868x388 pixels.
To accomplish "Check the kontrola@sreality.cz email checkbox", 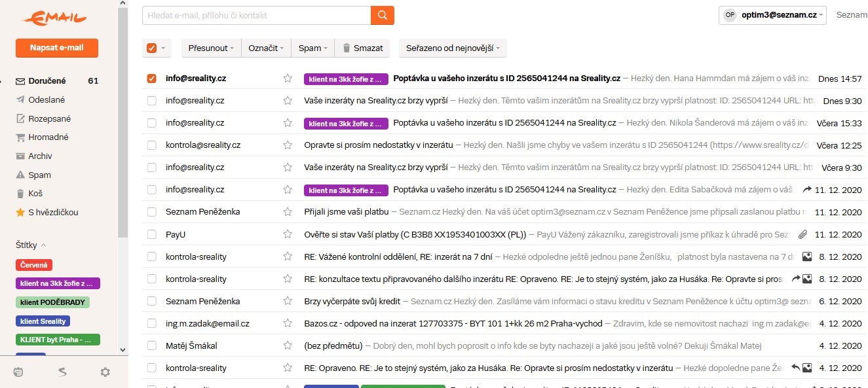I will pos(152,145).
